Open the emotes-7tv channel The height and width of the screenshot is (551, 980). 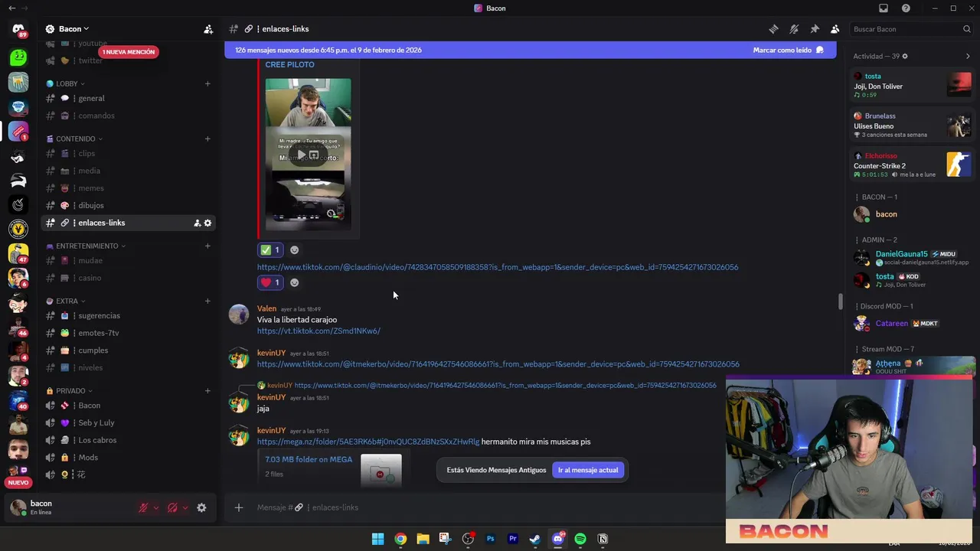[x=129, y=333]
